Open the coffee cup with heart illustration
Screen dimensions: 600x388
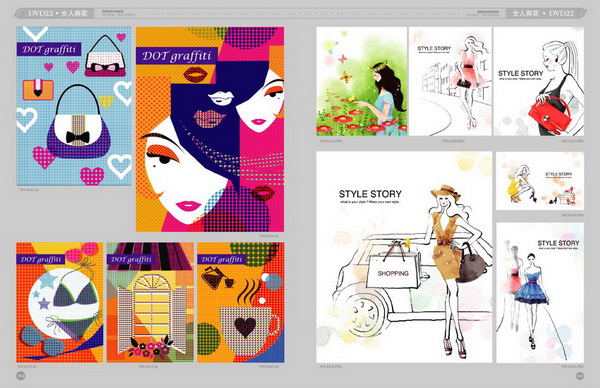click(x=241, y=302)
